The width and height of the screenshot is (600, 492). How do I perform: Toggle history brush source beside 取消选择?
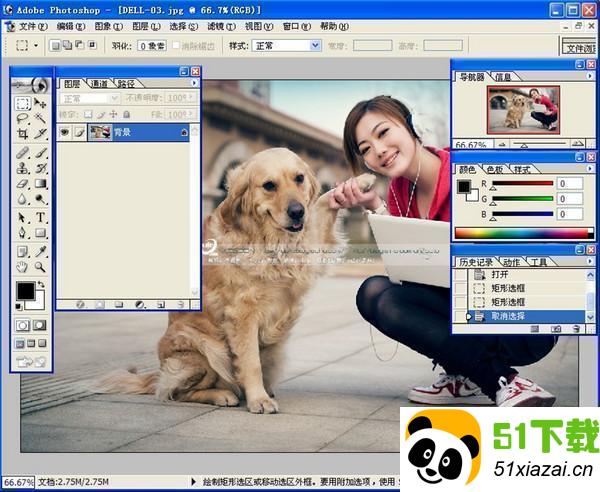(461, 316)
